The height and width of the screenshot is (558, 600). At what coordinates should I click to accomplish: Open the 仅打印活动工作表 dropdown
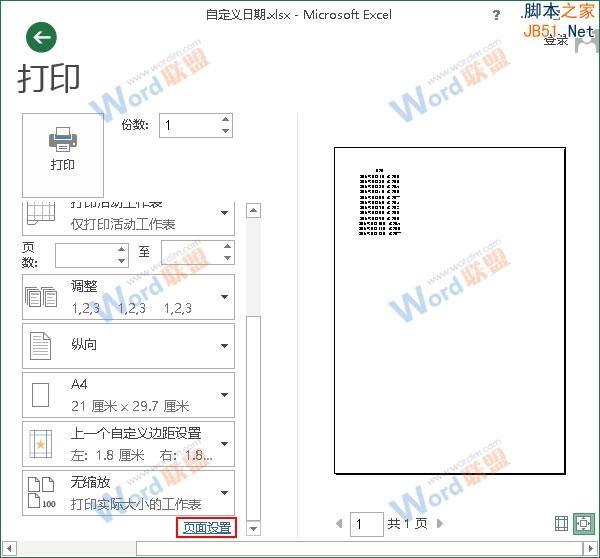(x=128, y=219)
